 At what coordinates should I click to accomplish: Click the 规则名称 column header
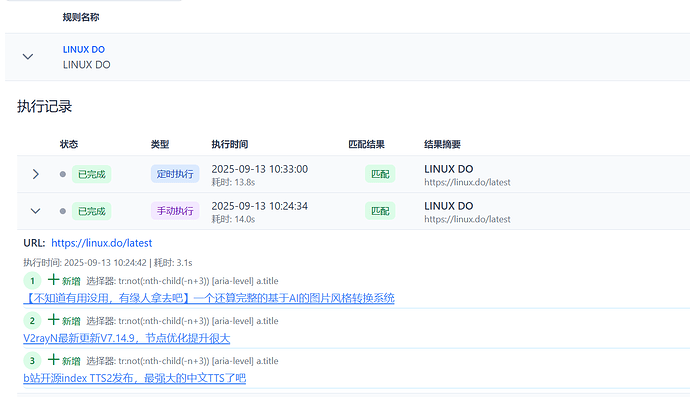81,17
